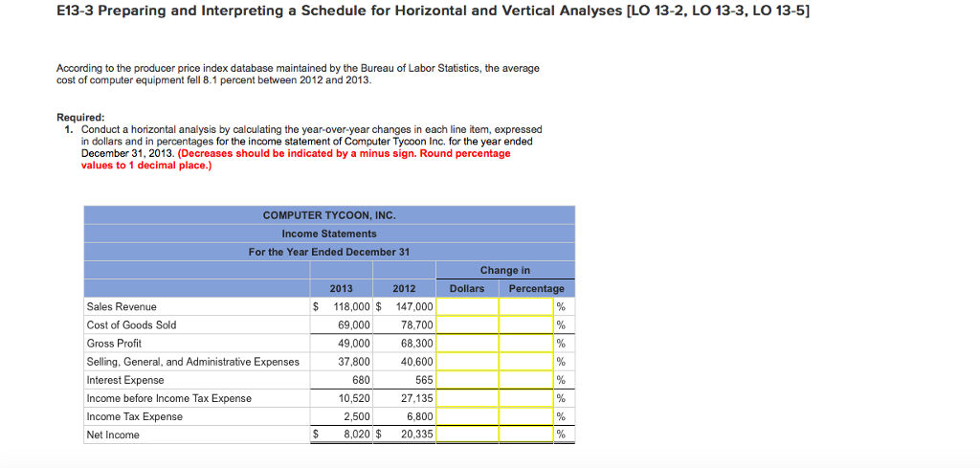Image resolution: width=980 pixels, height=468 pixels.
Task: Click the Gross Profit row label
Action: (x=115, y=343)
